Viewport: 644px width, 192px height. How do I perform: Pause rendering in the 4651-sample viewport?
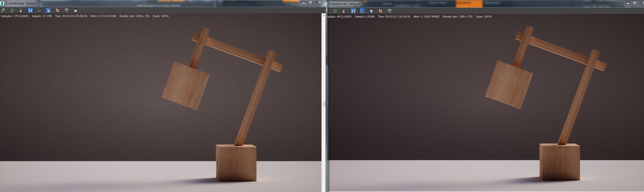pyautogui.click(x=353, y=11)
